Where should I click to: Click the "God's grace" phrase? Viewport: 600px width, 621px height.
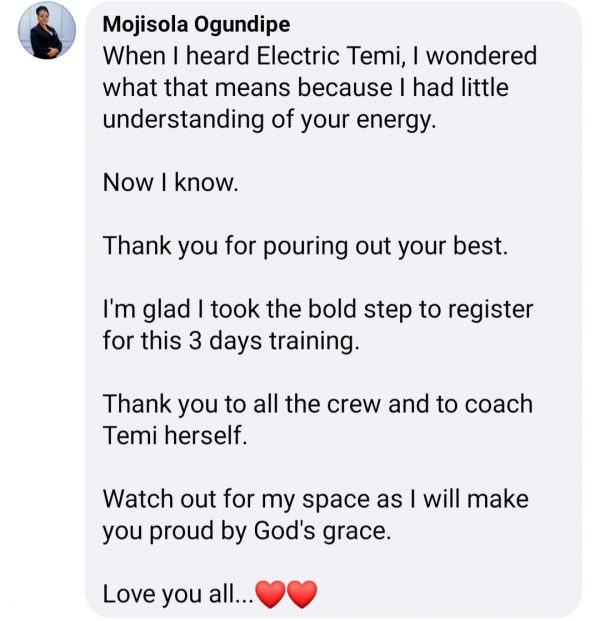click(x=322, y=531)
